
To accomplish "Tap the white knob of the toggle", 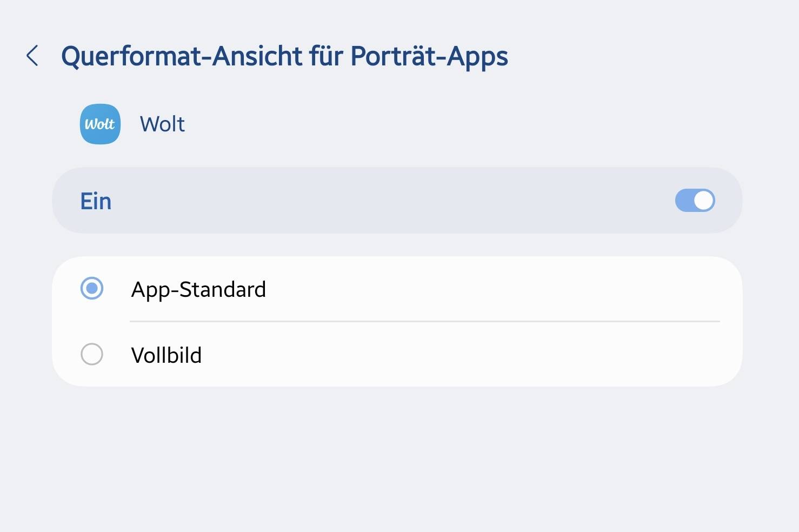I will [x=703, y=201].
